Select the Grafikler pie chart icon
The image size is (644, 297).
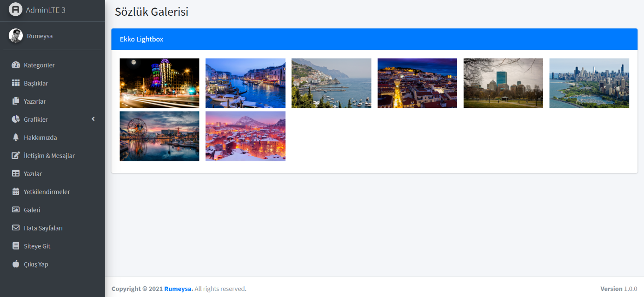[15, 119]
